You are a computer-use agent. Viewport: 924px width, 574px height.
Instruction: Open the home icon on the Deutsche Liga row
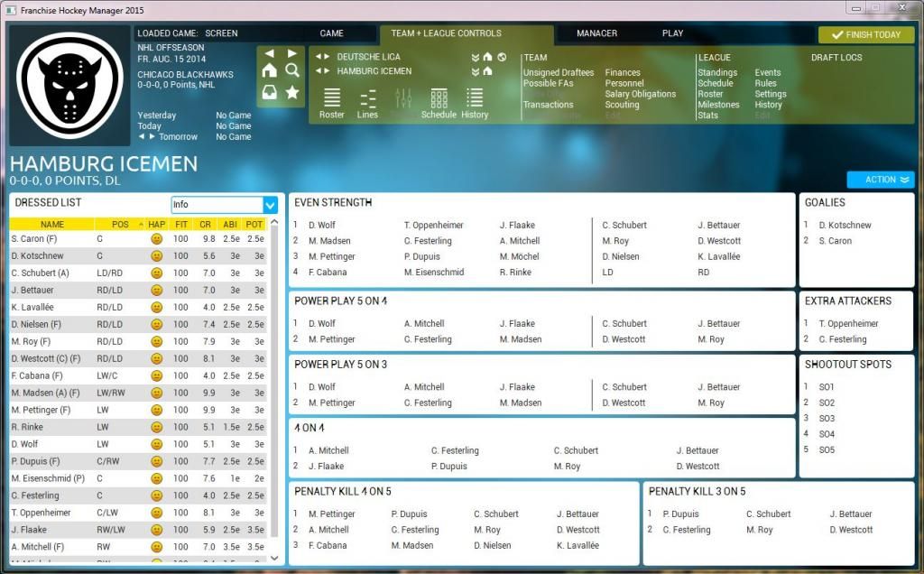tap(487, 57)
